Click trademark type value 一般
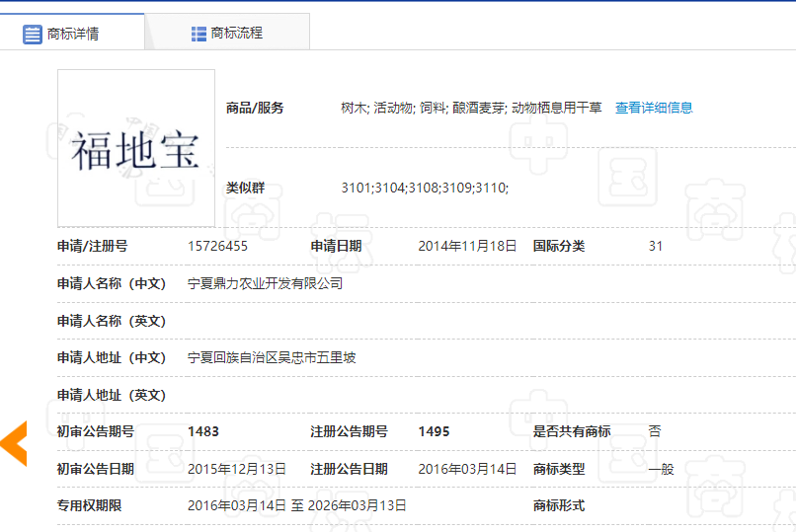Viewport: 796px width, 532px height. 661,469
